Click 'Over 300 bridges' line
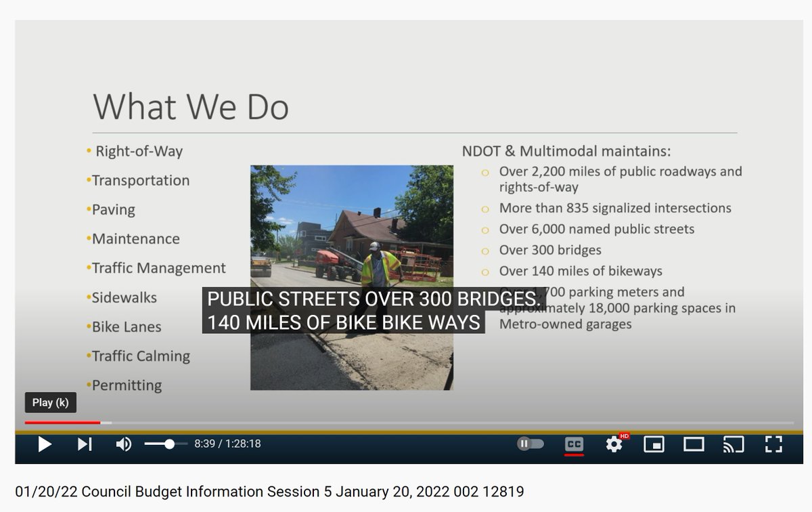The height and width of the screenshot is (512, 812). point(550,250)
